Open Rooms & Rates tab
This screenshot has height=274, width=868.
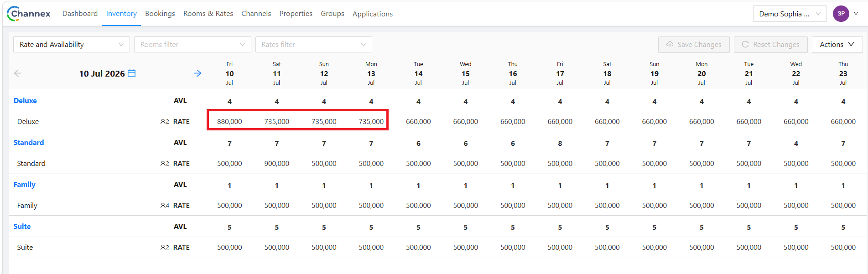pos(208,14)
